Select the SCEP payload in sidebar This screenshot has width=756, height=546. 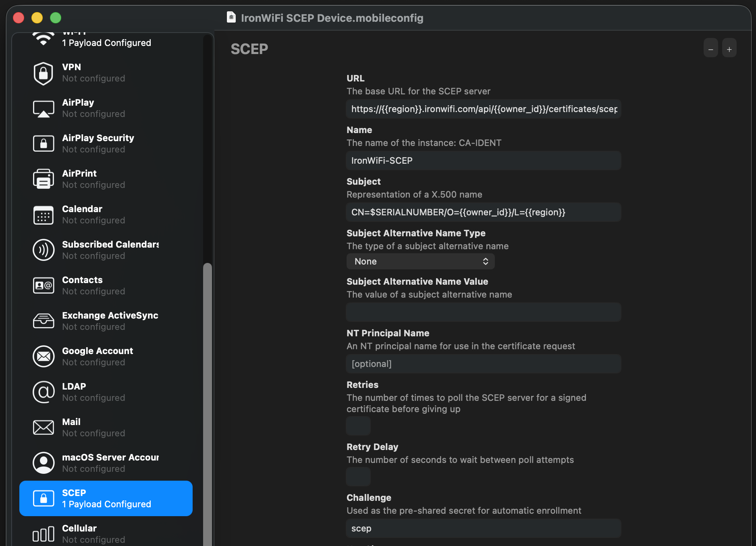(106, 498)
